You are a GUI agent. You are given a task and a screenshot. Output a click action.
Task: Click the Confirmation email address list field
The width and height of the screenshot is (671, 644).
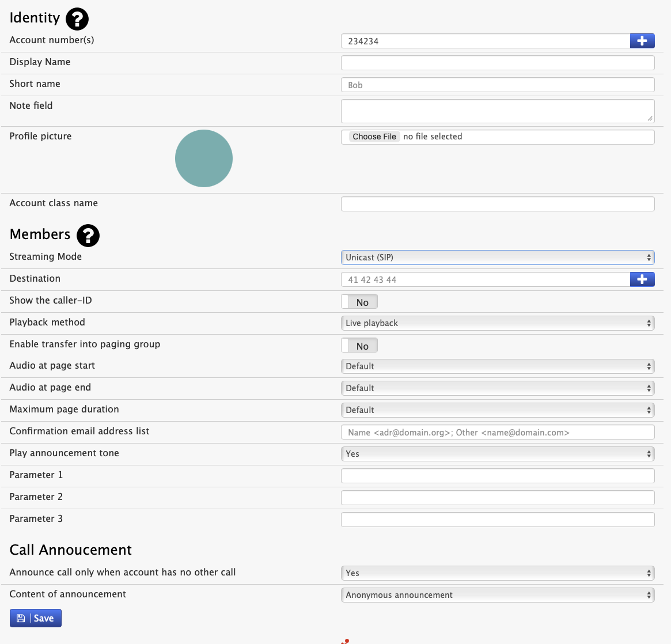(498, 432)
